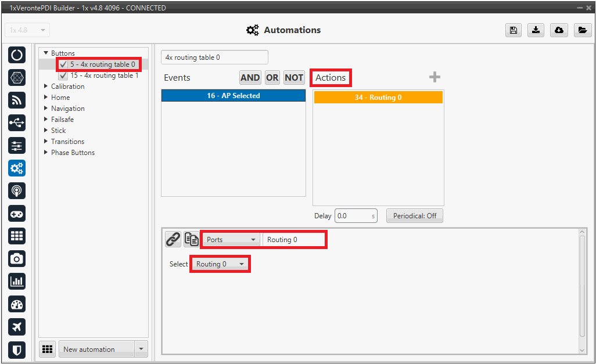Click the airplane sidebar icon
596x364 pixels.
click(x=17, y=327)
